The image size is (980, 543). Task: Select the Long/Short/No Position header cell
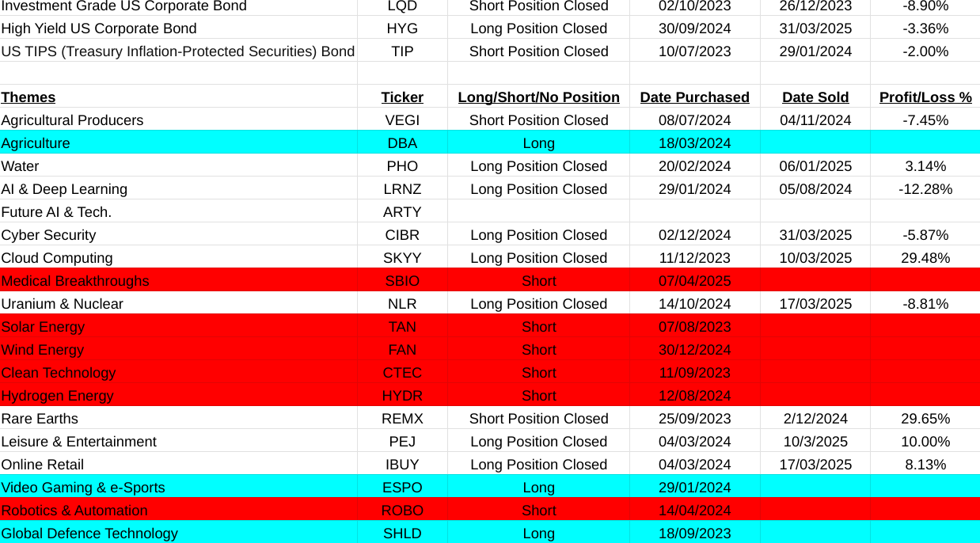click(x=538, y=97)
